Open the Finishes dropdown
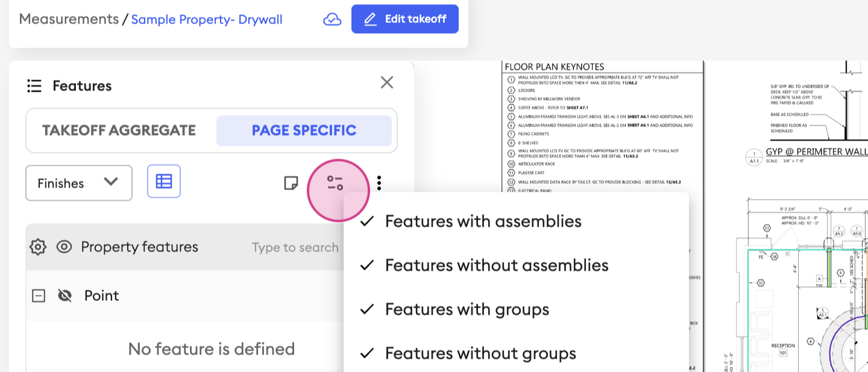Viewport: 868px width, 372px height. pyautogui.click(x=79, y=183)
